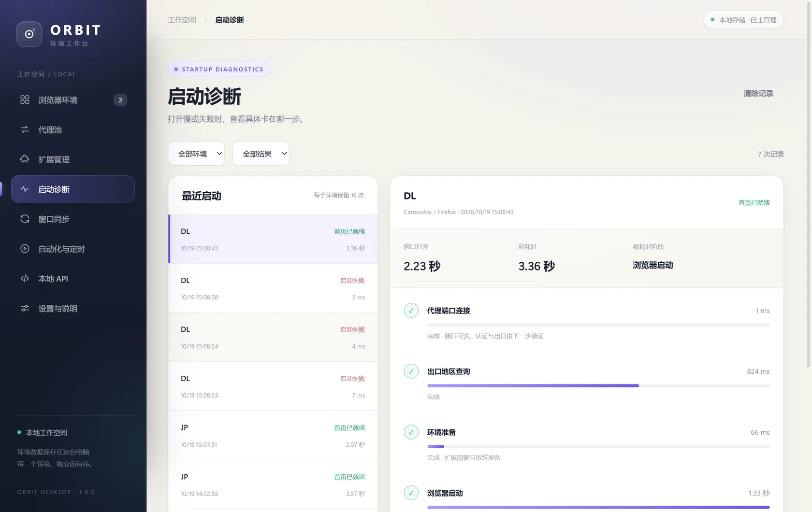Screen dimensions: 812x512
Task: Go to 浏览器环境 in sidebar
Action: point(73,100)
